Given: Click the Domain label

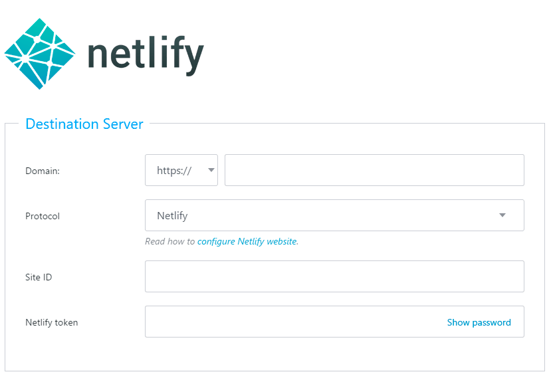Looking at the screenshot, I should (x=42, y=171).
